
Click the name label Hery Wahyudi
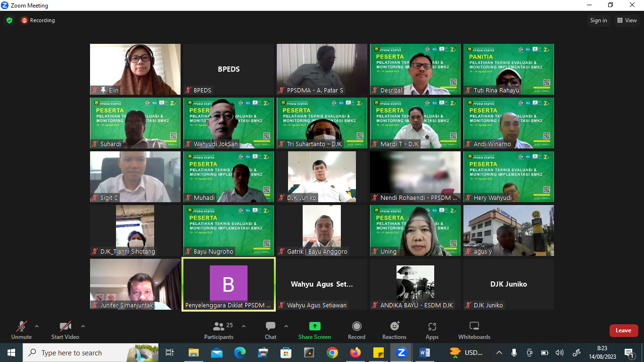493,198
